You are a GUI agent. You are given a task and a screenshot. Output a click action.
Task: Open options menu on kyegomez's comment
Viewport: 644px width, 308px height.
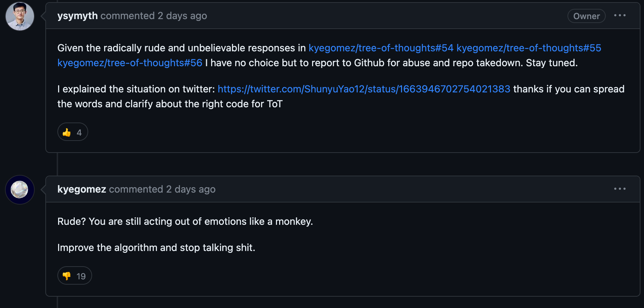pyautogui.click(x=620, y=189)
